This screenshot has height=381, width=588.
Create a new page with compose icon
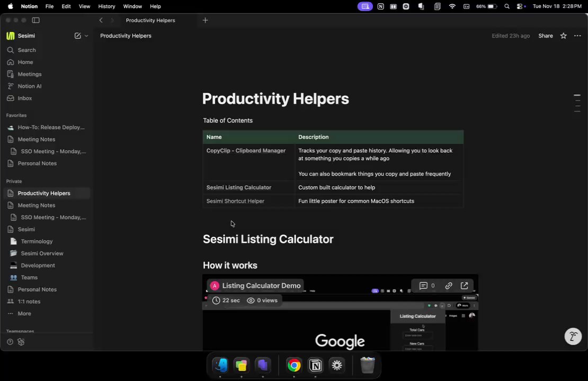(78, 35)
